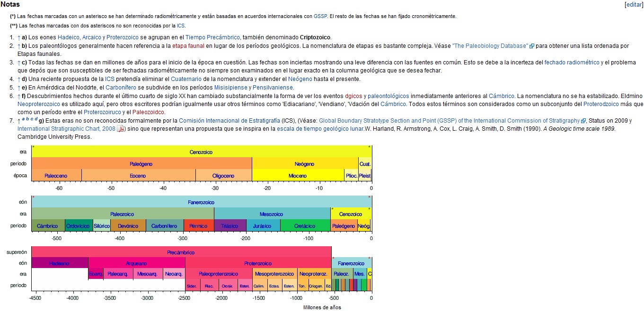Open the Cuaternario link in note 4
This screenshot has height=313, width=644.
[186, 79]
